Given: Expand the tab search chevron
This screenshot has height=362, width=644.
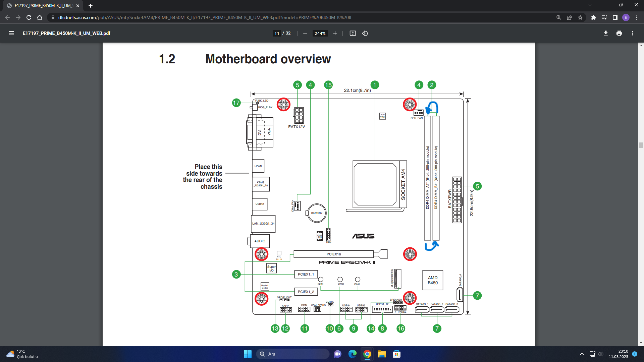Looking at the screenshot, I should coord(590,5).
